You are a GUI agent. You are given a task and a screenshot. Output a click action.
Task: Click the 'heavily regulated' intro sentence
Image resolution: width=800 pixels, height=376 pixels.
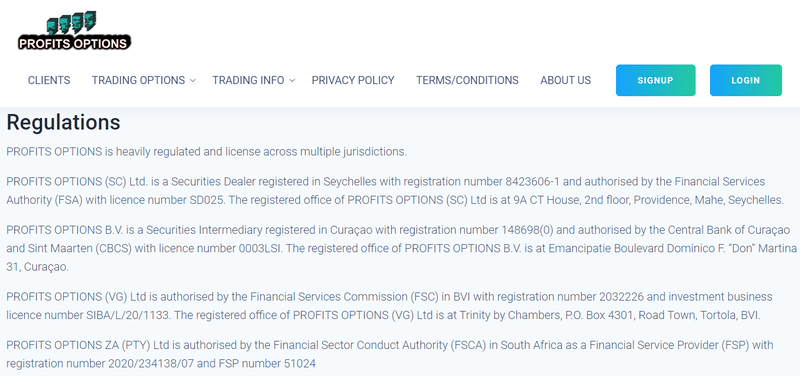207,152
